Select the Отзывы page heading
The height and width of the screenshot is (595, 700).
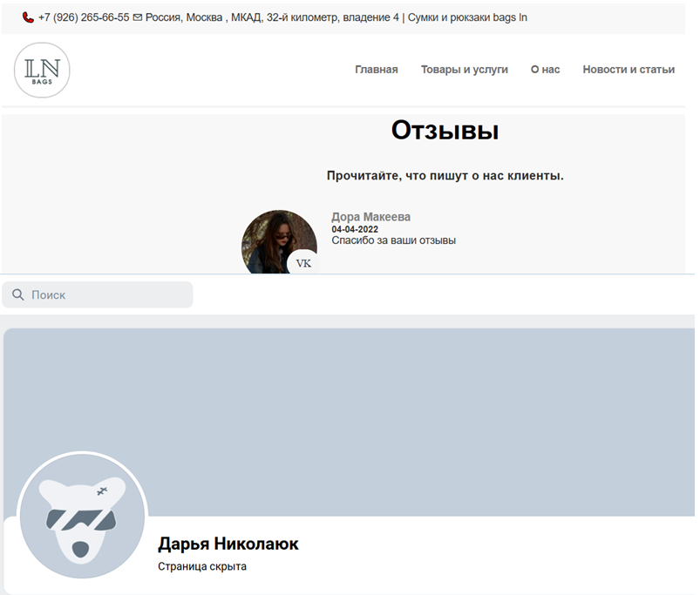(445, 130)
